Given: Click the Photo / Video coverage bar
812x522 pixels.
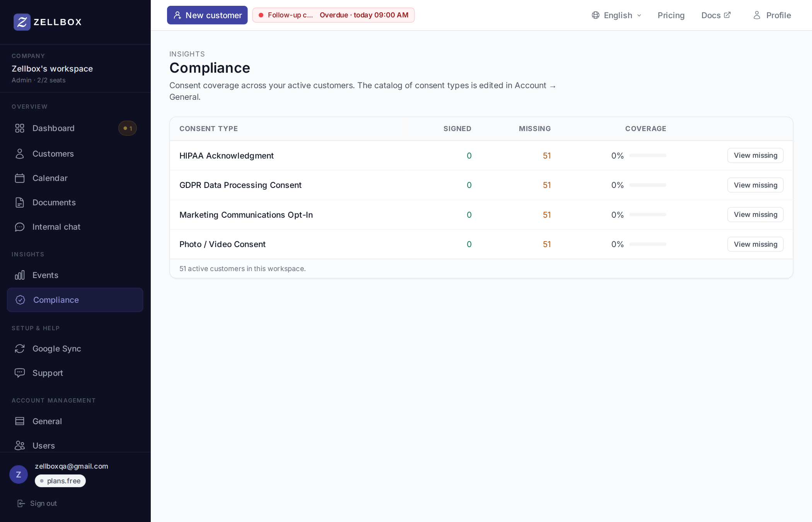Looking at the screenshot, I should 648,244.
